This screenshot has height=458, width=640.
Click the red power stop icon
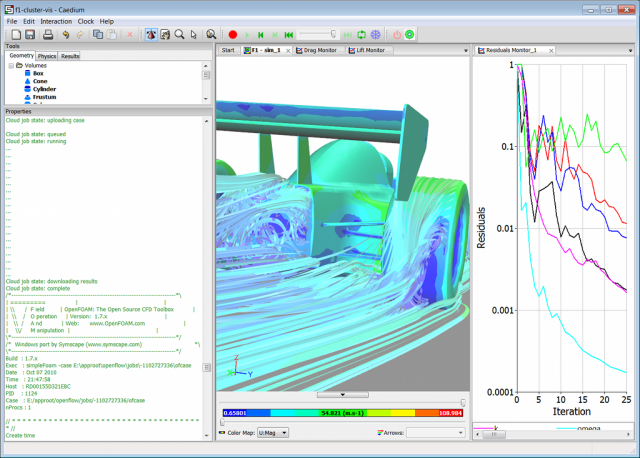tap(397, 35)
